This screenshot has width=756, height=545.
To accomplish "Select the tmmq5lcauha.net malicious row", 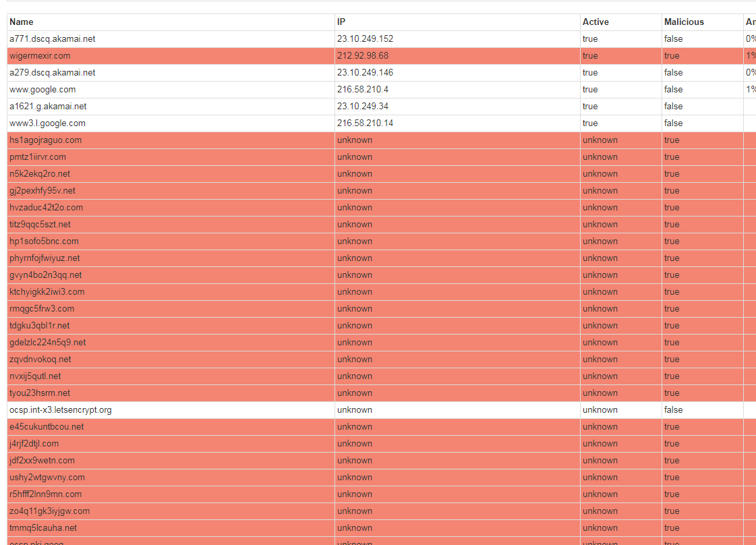I will (42, 527).
